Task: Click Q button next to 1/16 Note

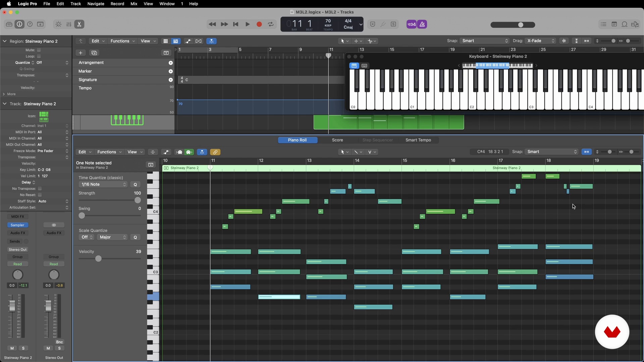Action: point(135,185)
